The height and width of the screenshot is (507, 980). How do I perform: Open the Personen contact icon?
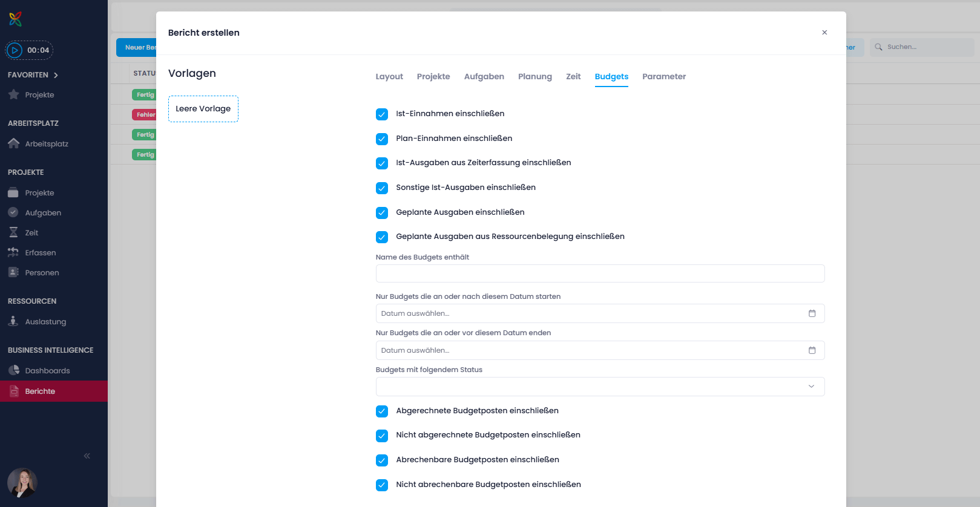click(13, 273)
